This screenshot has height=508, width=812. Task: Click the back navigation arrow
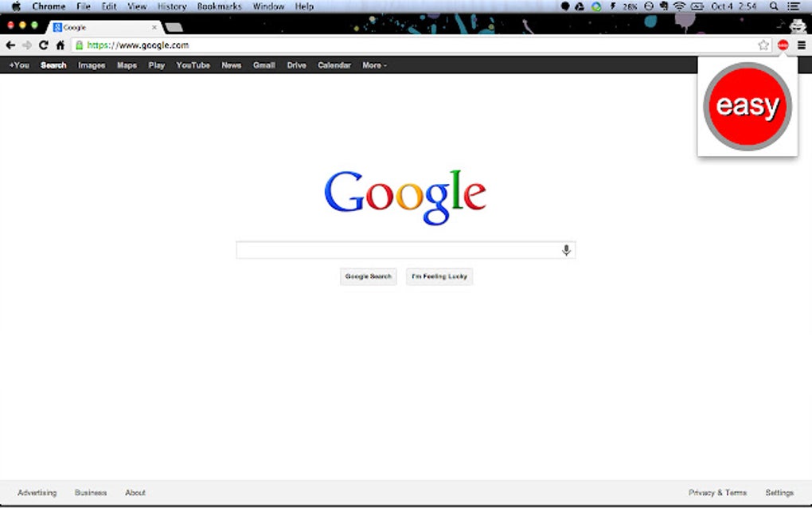point(10,45)
